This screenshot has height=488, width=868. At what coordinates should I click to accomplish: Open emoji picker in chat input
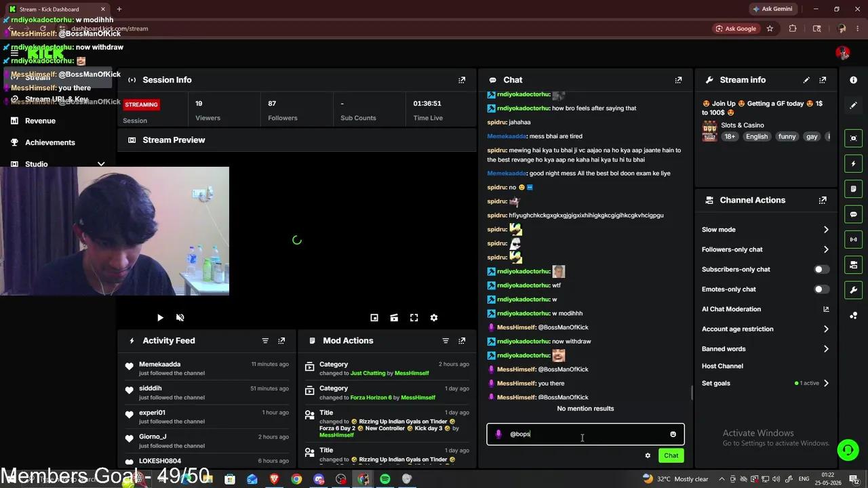[673, 434]
